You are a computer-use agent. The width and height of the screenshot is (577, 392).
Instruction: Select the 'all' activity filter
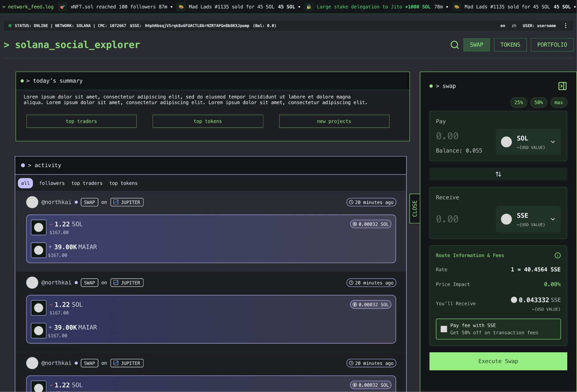[25, 183]
